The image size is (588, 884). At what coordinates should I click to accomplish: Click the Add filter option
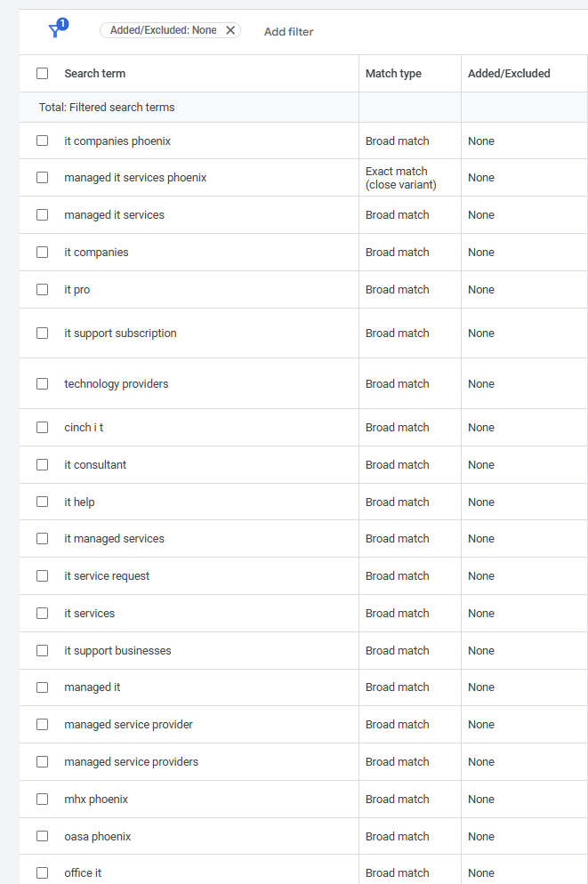coord(288,31)
